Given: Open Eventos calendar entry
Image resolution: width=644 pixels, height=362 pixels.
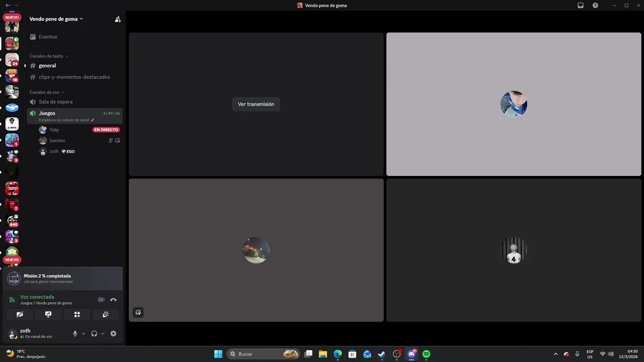Looking at the screenshot, I should [74, 37].
